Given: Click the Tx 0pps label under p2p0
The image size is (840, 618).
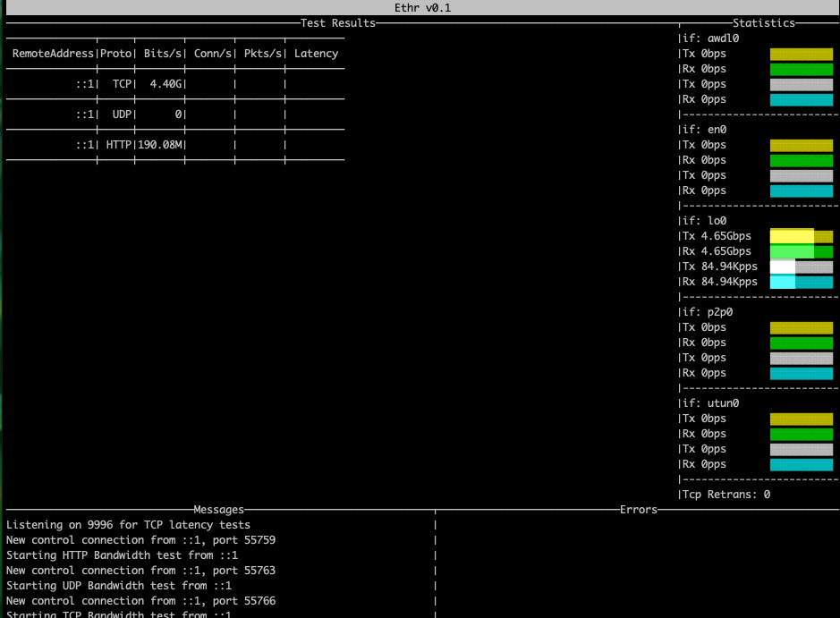Looking at the screenshot, I should click(x=704, y=358).
